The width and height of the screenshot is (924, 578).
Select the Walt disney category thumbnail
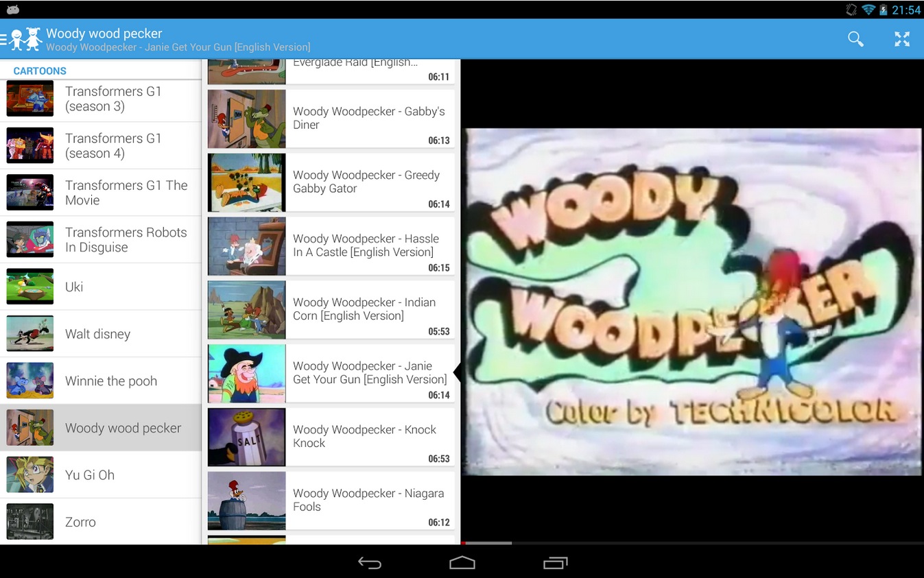pos(30,334)
